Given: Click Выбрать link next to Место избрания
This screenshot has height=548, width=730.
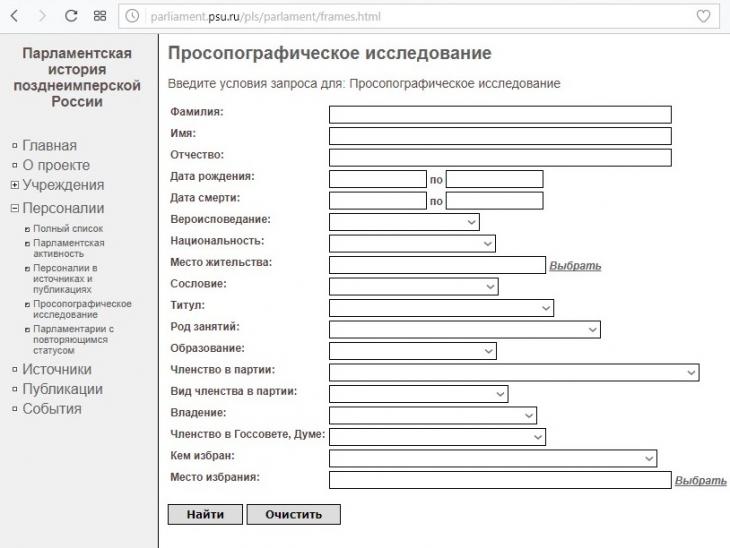Looking at the screenshot, I should 701,480.
